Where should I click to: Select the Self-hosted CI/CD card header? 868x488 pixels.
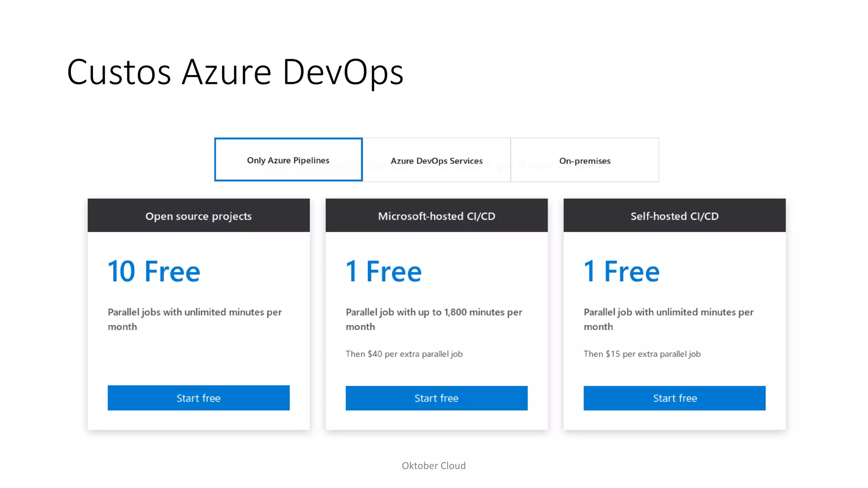pos(675,216)
